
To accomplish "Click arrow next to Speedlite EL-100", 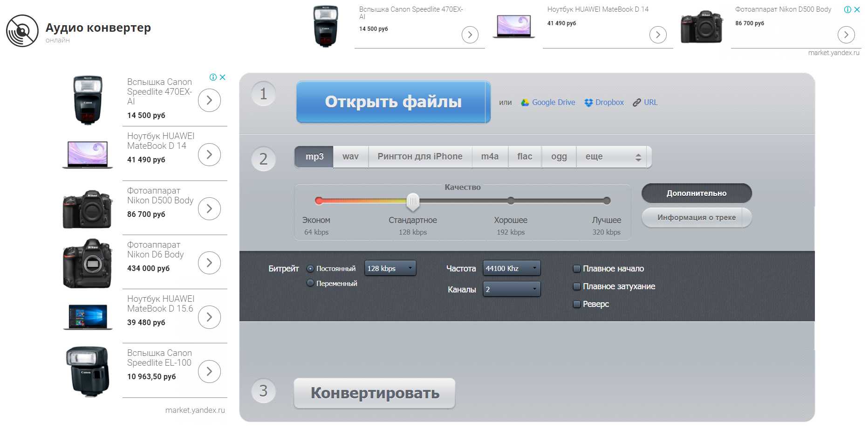I will click(x=209, y=371).
